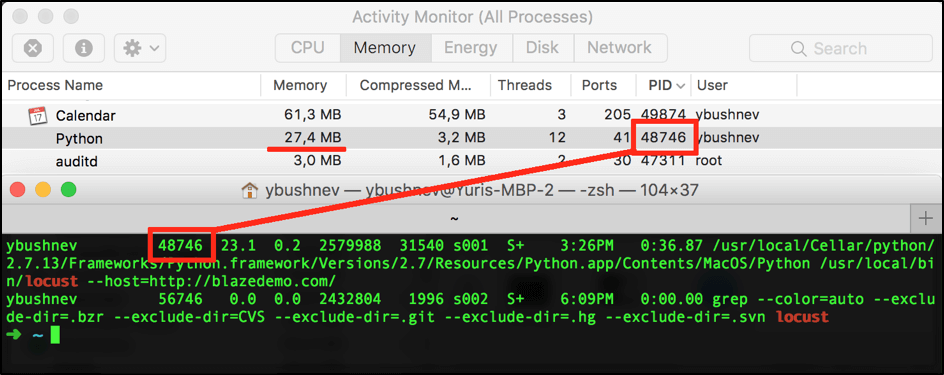The image size is (944, 375).
Task: Switch to the Network tab
Action: (x=620, y=48)
